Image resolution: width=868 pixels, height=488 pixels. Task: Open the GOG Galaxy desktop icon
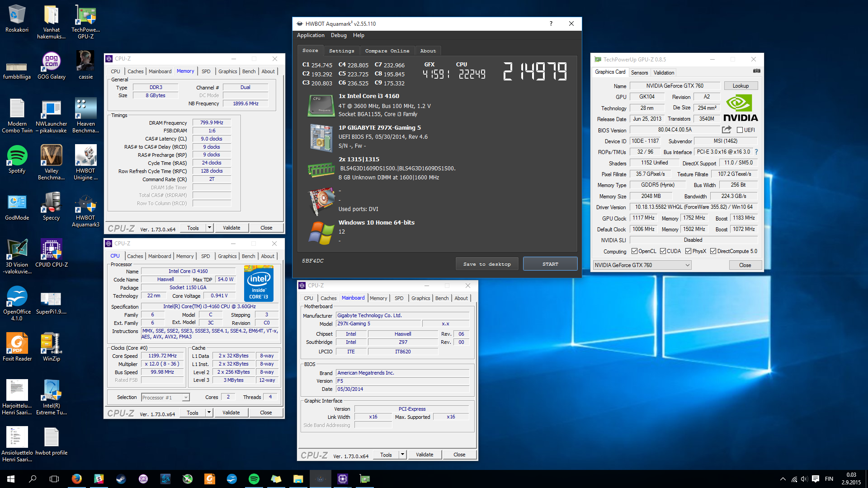coord(51,66)
